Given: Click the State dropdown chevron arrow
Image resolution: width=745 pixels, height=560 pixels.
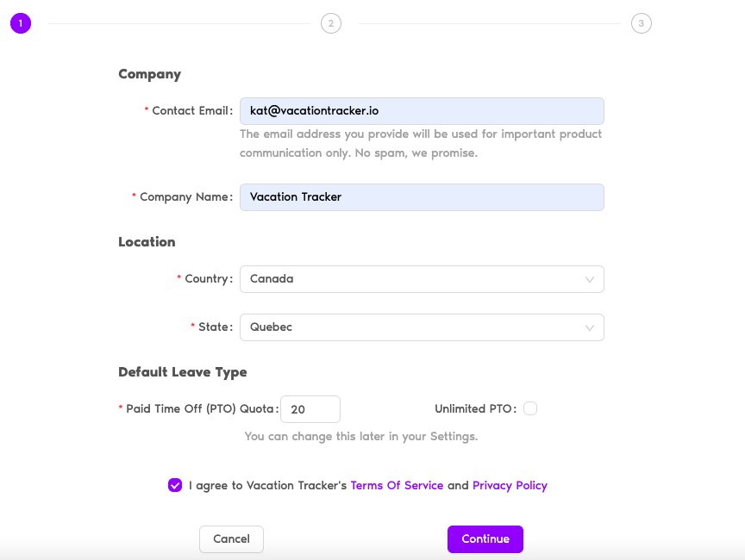Looking at the screenshot, I should click(x=589, y=328).
